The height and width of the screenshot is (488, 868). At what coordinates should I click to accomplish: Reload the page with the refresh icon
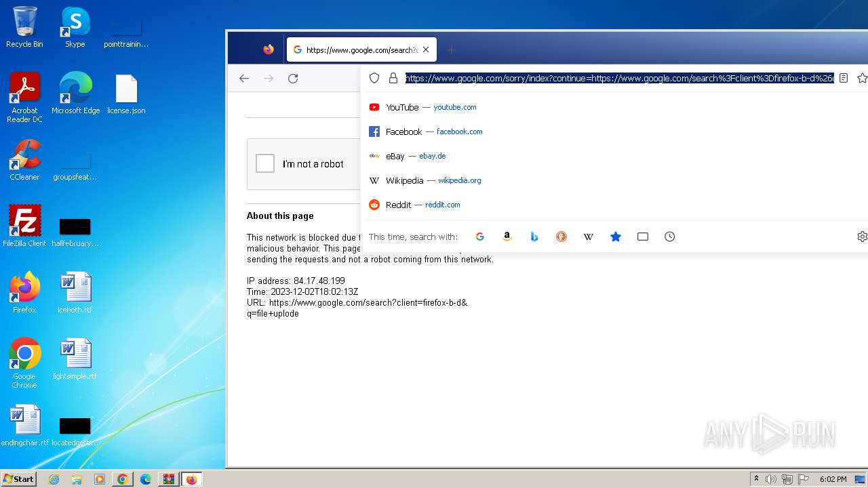[x=293, y=79]
